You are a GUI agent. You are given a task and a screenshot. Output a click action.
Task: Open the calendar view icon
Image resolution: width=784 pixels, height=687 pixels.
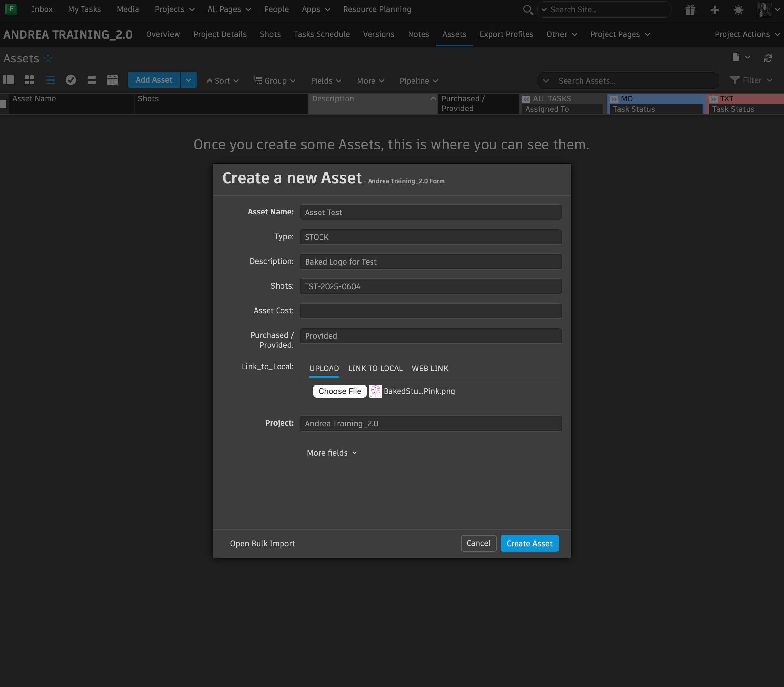tap(112, 80)
